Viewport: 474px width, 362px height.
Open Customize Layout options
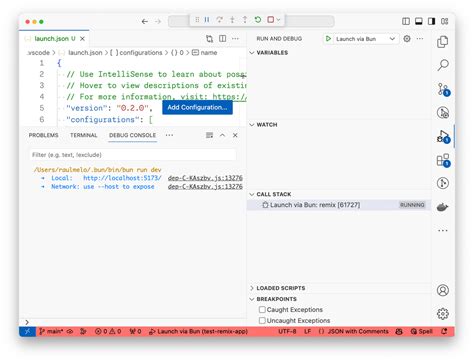(x=445, y=21)
